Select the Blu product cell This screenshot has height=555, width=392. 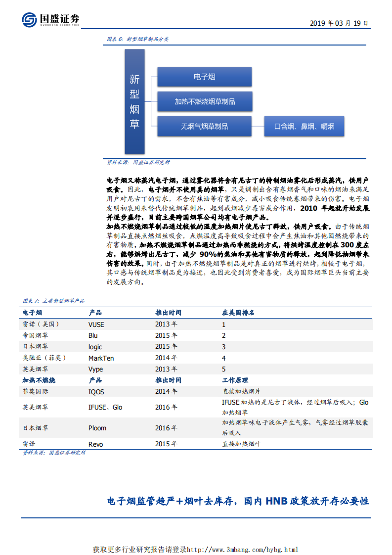point(93,335)
